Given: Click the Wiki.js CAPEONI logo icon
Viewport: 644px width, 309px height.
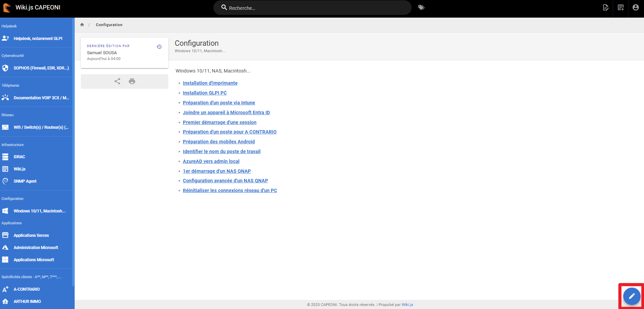Looking at the screenshot, I should 6,7.
